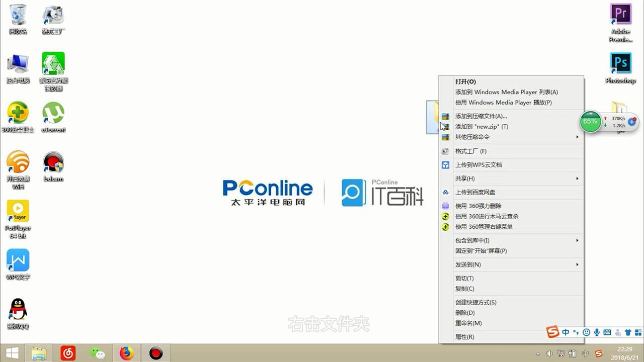Select the Adobe Premiere desktop shortcut
The width and height of the screenshot is (644, 362).
621,23
